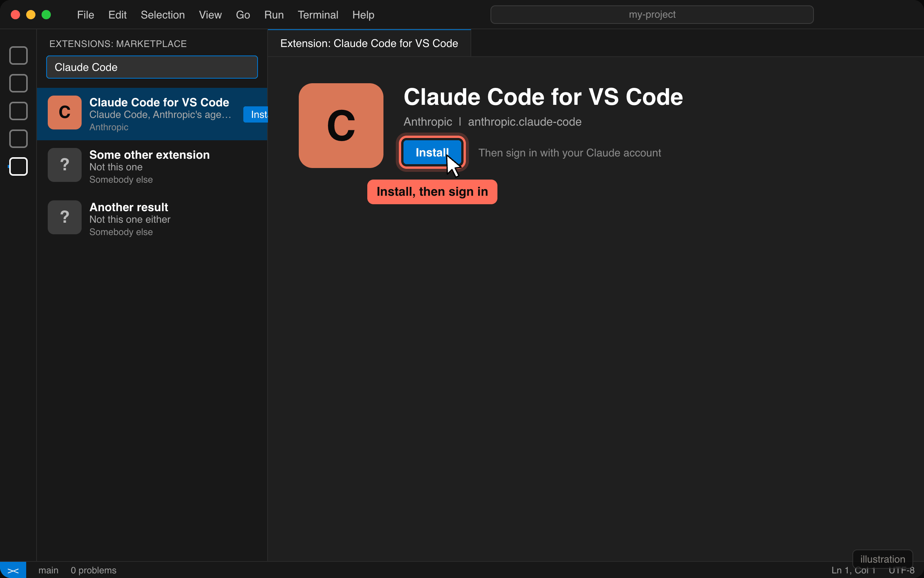Click 0 problems in status bar
This screenshot has height=578, width=924.
pyautogui.click(x=94, y=570)
